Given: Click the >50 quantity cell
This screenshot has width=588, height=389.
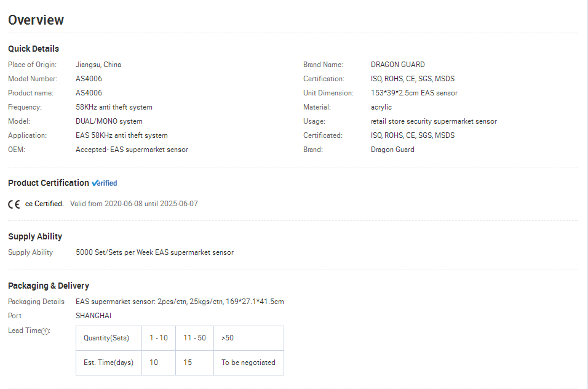Looking at the screenshot, I should coord(248,338).
